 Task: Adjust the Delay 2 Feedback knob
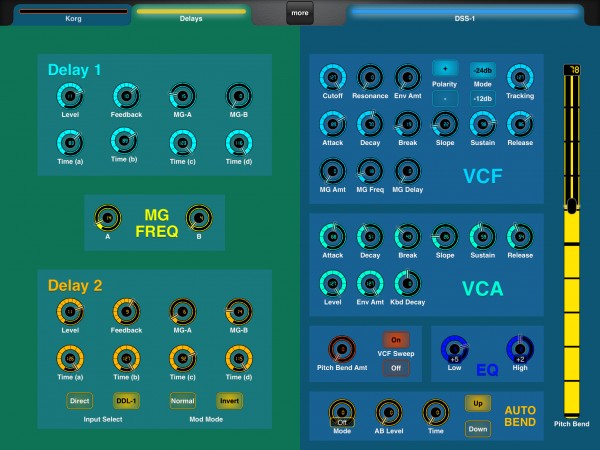click(126, 312)
